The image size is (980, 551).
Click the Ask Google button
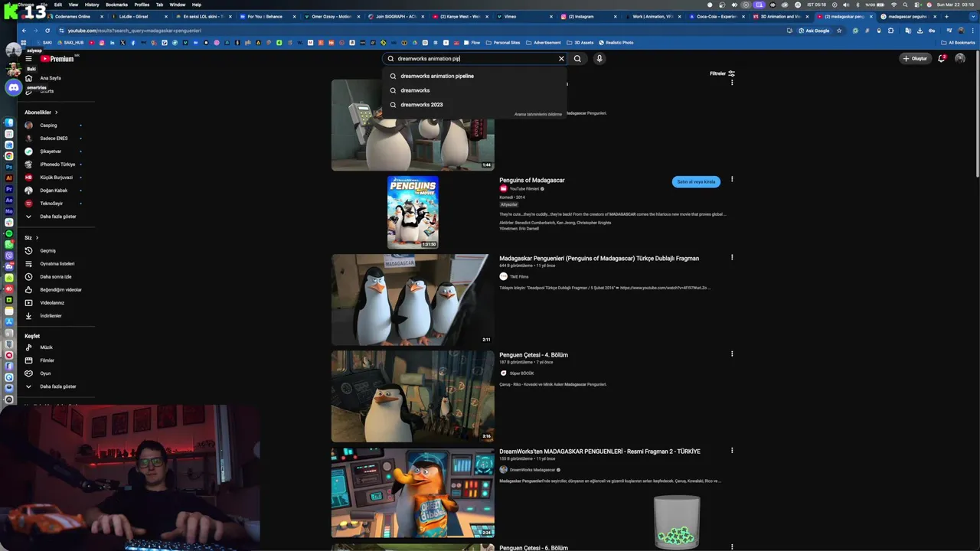pyautogui.click(x=813, y=31)
